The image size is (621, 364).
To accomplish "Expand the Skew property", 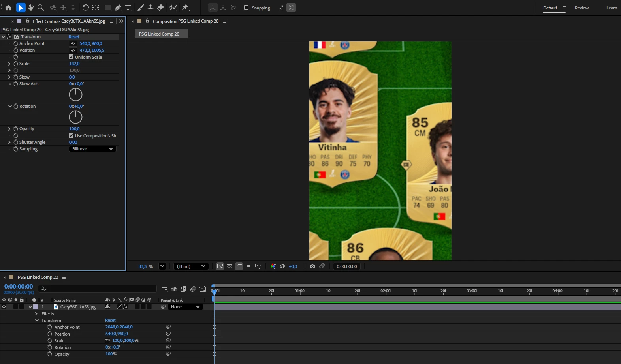I will coord(9,77).
